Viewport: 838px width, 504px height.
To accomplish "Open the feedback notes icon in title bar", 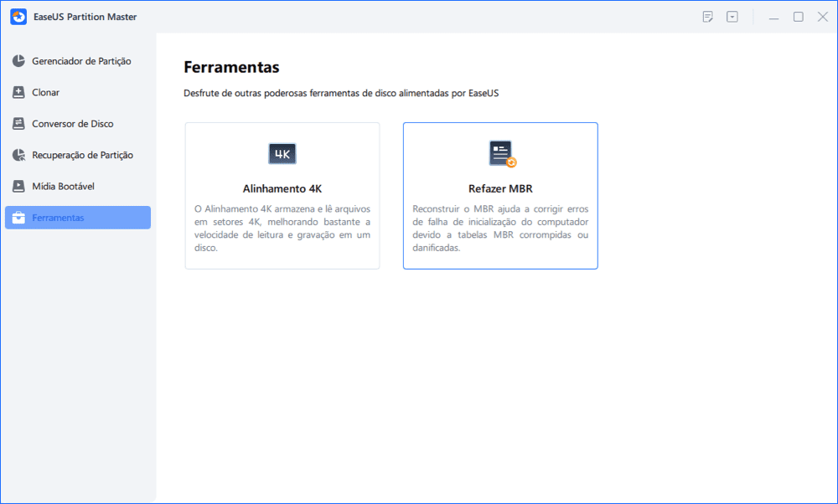I will [x=707, y=17].
